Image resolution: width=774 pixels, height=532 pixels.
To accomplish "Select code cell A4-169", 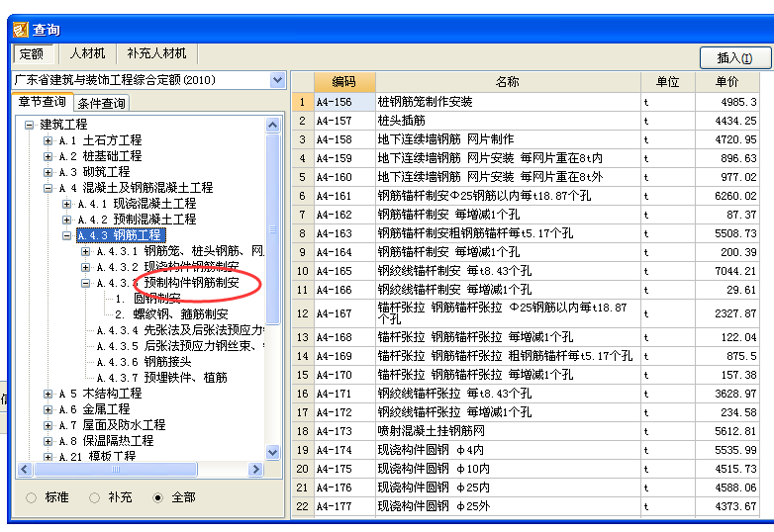I will (x=344, y=356).
